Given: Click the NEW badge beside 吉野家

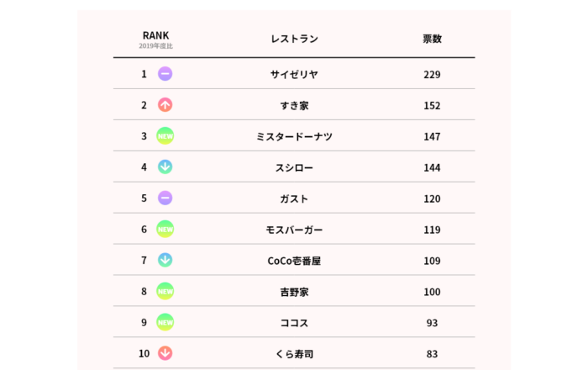Looking at the screenshot, I should coord(165,292).
